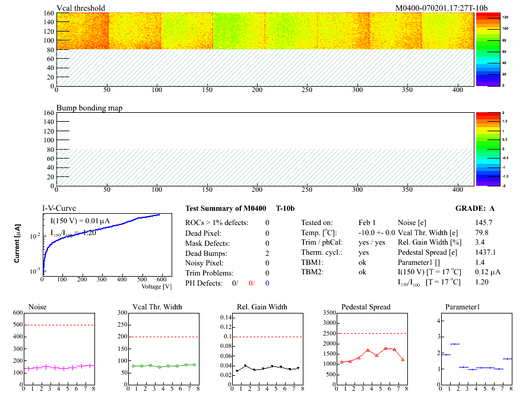Viewport: 532px width, 399px height.
Task: Click the 'Pedestal Spread' small plot title
Action: 366,307
